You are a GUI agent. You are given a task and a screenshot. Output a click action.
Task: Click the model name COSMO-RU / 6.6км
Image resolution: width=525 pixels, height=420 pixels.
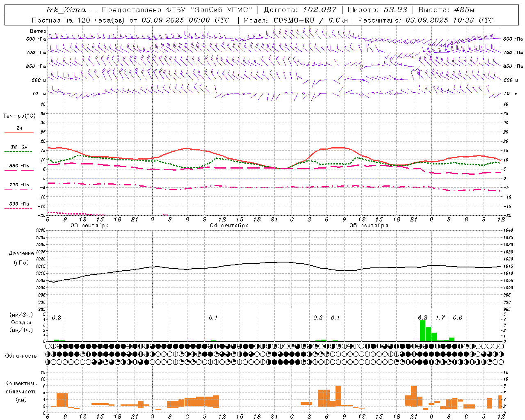point(310,20)
